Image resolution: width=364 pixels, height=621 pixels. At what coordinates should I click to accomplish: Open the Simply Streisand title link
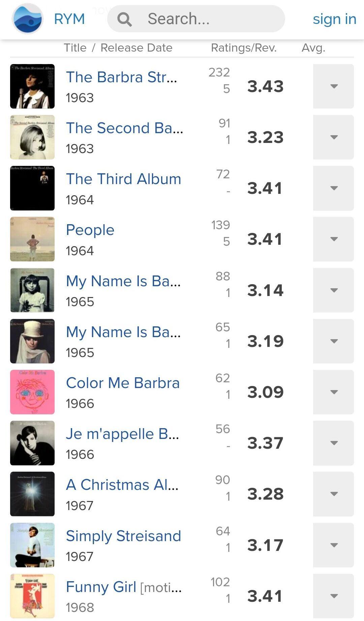123,536
